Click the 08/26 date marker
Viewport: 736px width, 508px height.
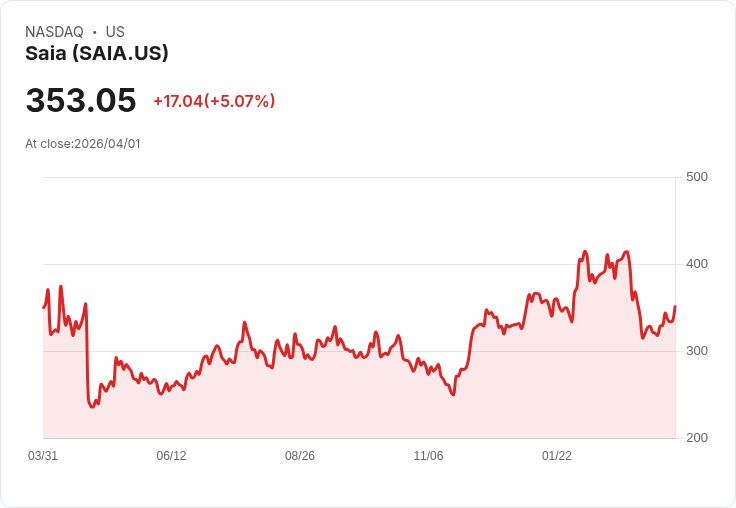click(x=300, y=456)
